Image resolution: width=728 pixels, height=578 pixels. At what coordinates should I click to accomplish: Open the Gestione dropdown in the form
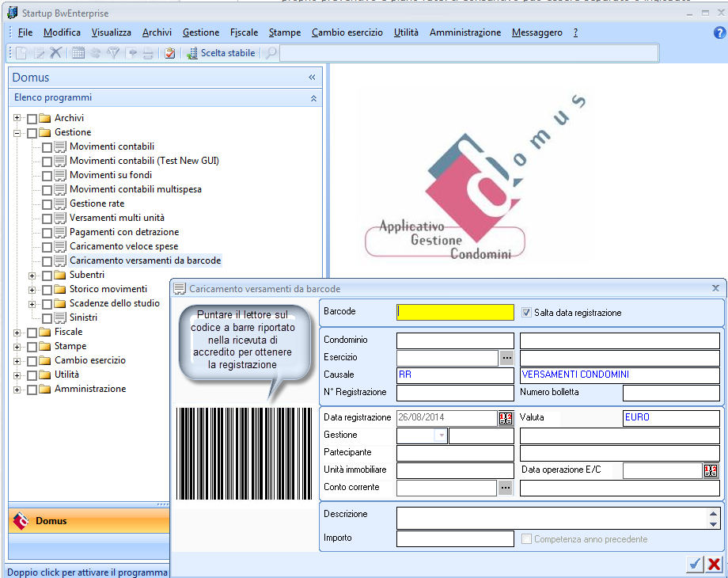point(441,435)
